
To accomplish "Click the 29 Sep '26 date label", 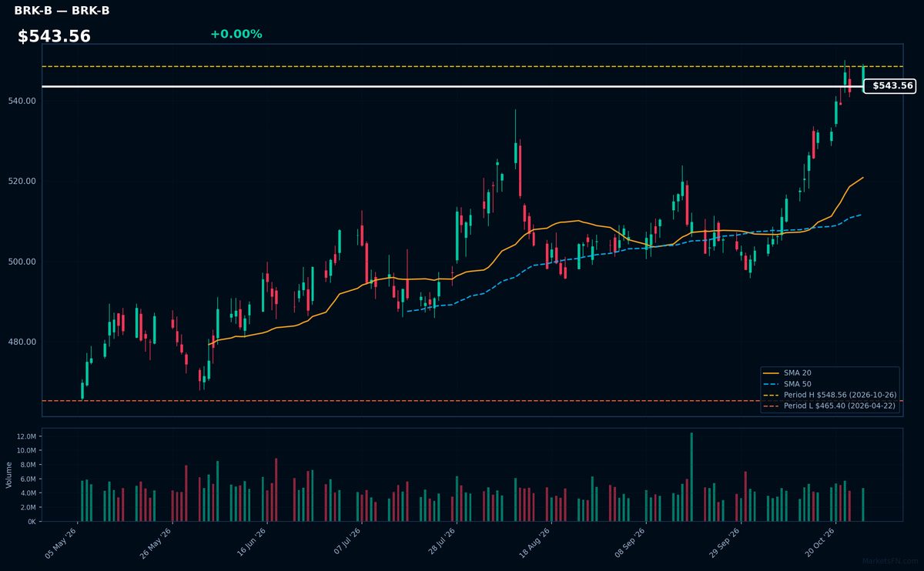I will pos(726,543).
